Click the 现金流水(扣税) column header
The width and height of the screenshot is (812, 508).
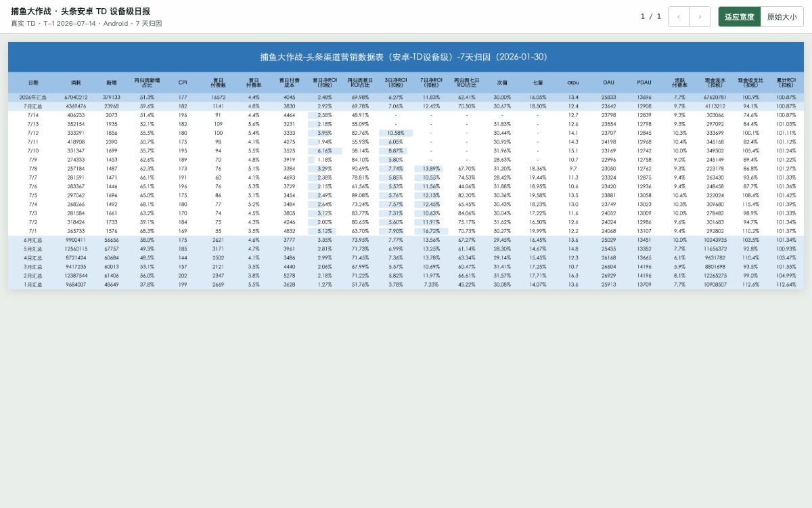[715, 83]
